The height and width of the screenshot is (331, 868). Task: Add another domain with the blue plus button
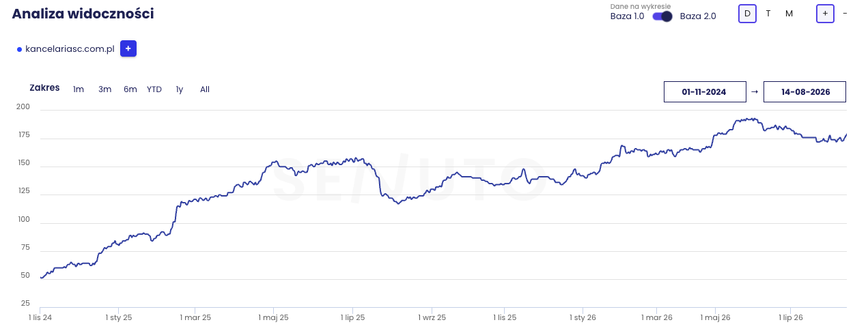(x=128, y=49)
